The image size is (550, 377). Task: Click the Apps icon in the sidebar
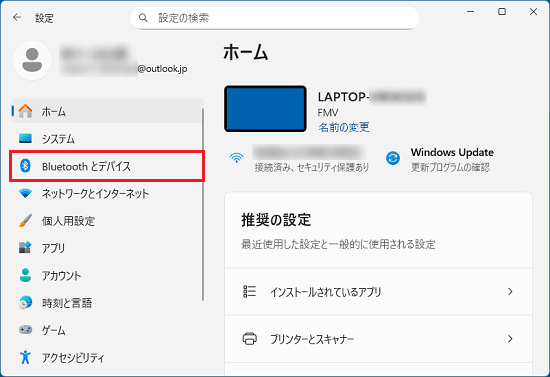pos(25,248)
